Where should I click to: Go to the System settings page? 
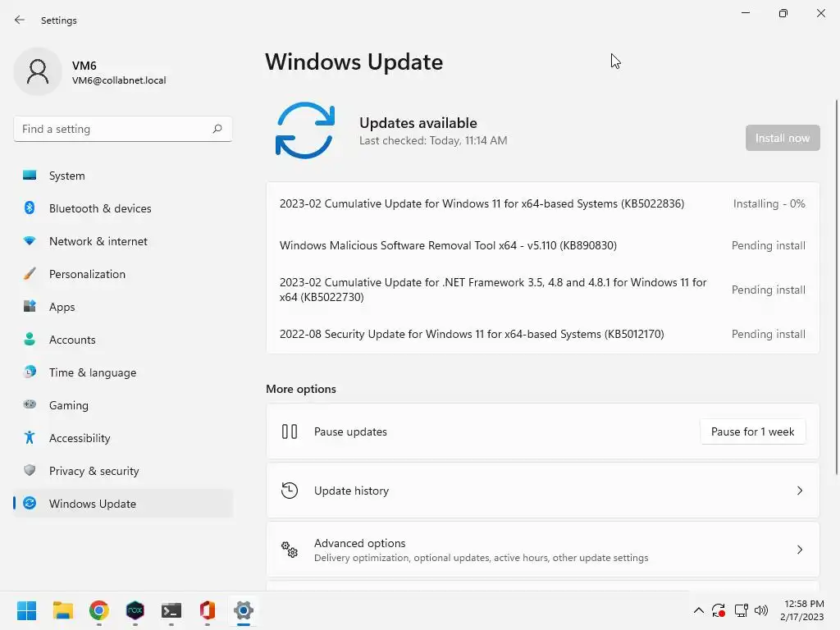pyautogui.click(x=123, y=176)
